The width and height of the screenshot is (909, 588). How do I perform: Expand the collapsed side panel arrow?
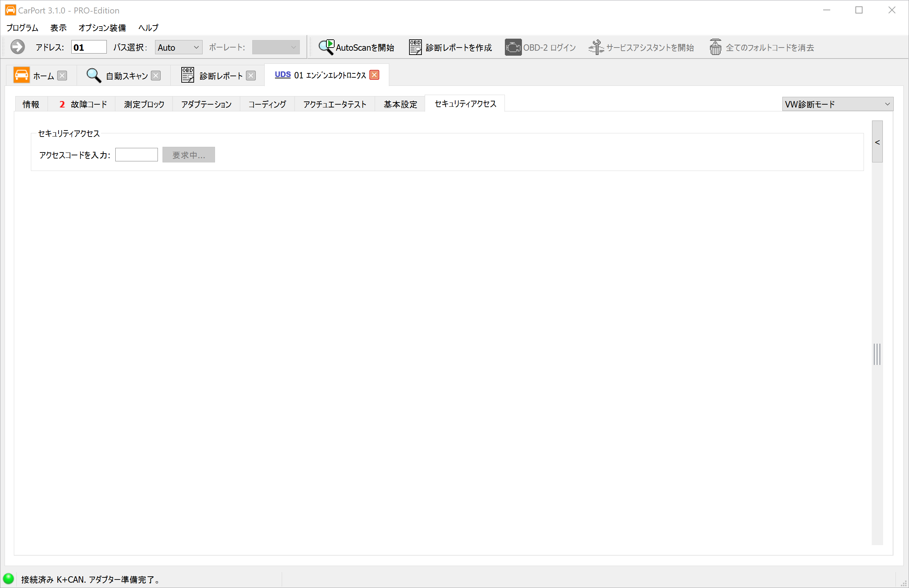point(877,142)
